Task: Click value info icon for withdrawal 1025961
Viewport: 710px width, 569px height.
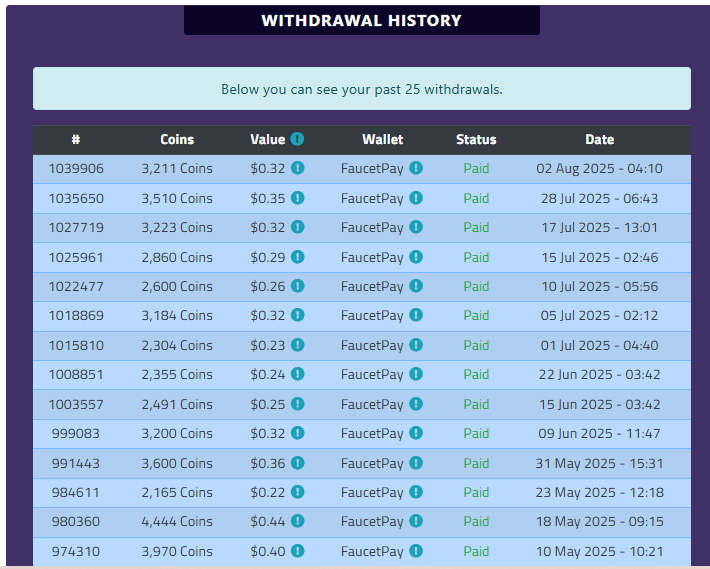Action: tap(297, 257)
